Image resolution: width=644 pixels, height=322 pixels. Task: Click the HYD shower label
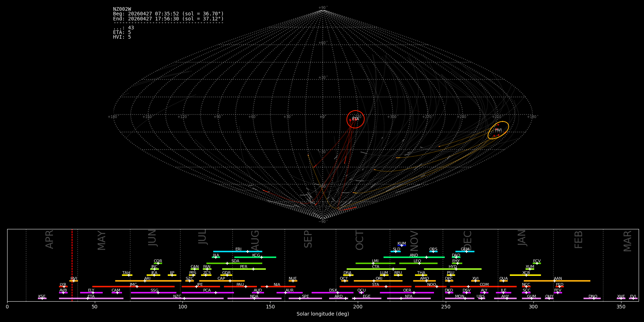453,267
